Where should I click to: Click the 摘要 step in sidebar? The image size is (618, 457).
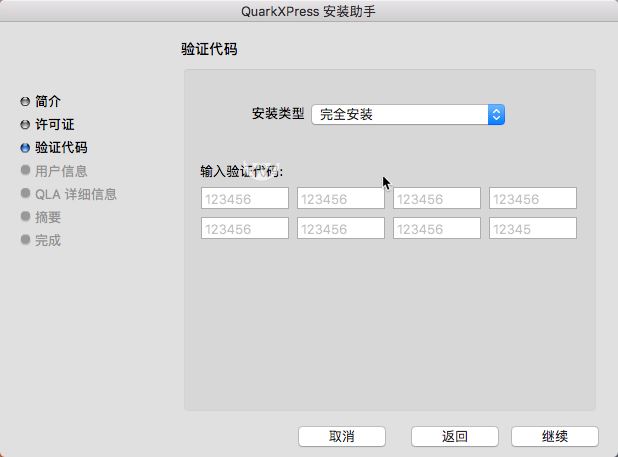48,217
